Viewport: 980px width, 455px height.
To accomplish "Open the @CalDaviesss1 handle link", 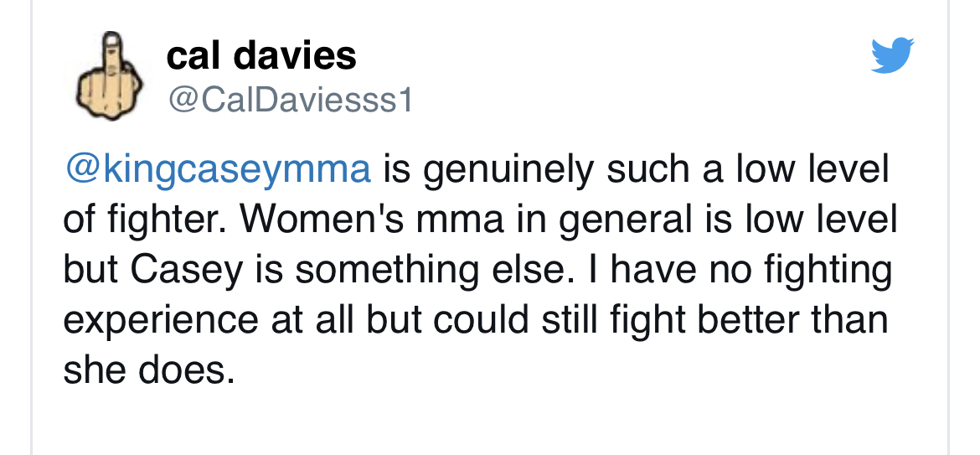I will pyautogui.click(x=290, y=101).
